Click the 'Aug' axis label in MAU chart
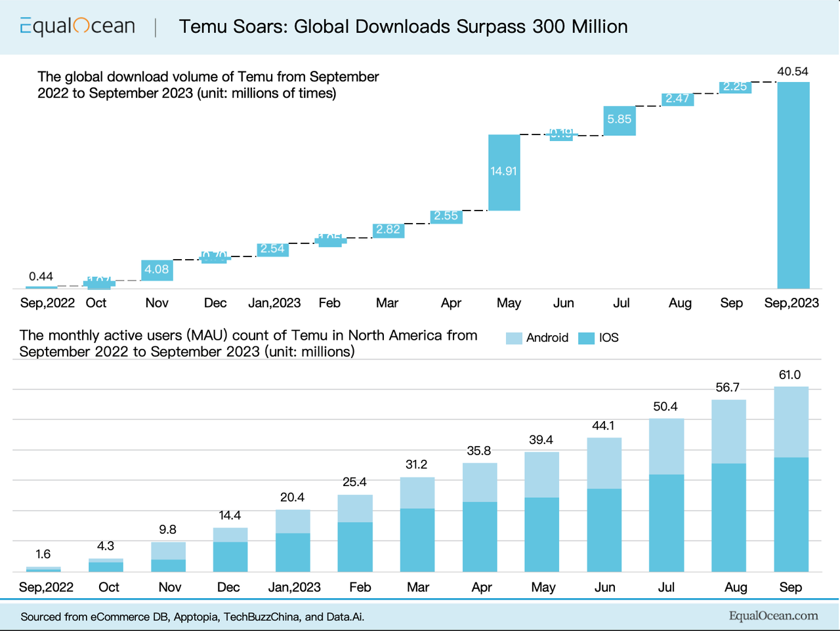The width and height of the screenshot is (840, 631). (x=736, y=587)
